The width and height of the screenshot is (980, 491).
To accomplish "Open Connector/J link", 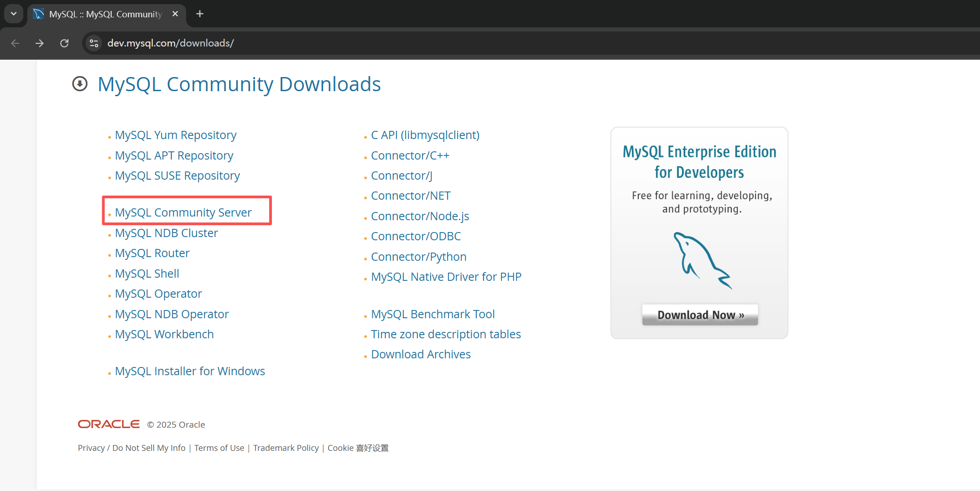I will coord(401,176).
